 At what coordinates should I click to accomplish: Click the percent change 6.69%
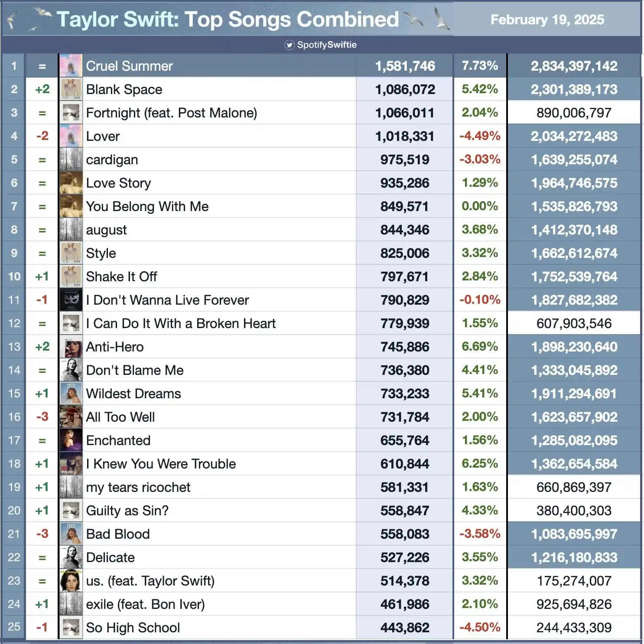(480, 346)
